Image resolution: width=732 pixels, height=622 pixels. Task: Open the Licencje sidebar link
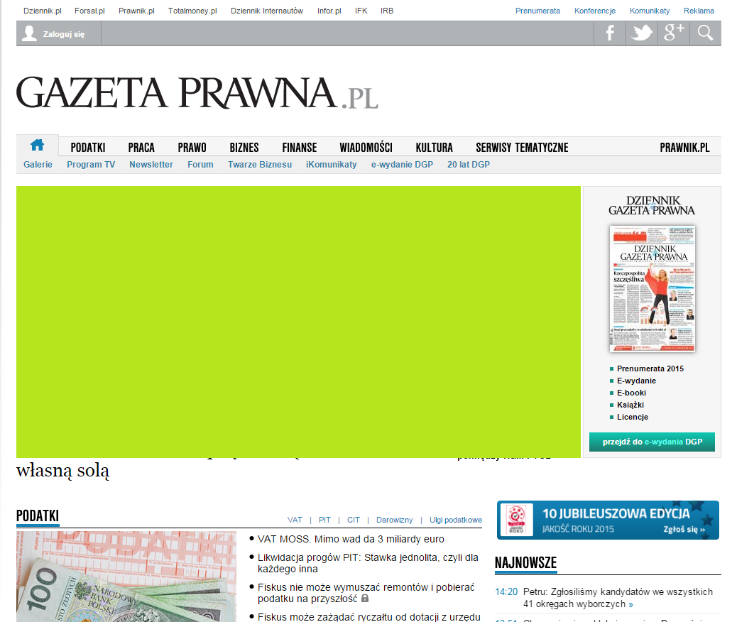click(x=633, y=417)
